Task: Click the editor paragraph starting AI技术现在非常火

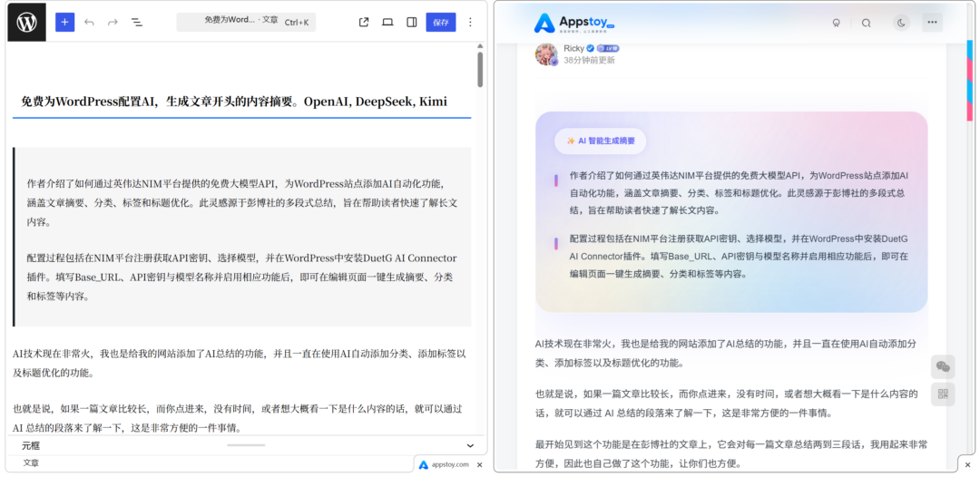Action: pyautogui.click(x=240, y=364)
